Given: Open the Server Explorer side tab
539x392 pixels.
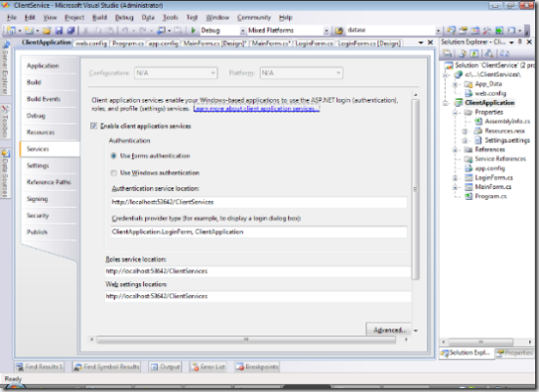Looking at the screenshot, I should tap(5, 69).
